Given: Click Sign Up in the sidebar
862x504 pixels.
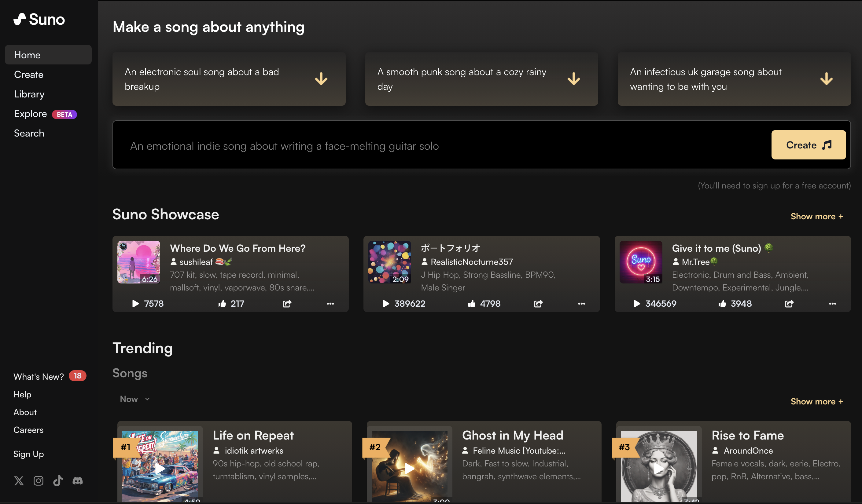Looking at the screenshot, I should coord(28,454).
